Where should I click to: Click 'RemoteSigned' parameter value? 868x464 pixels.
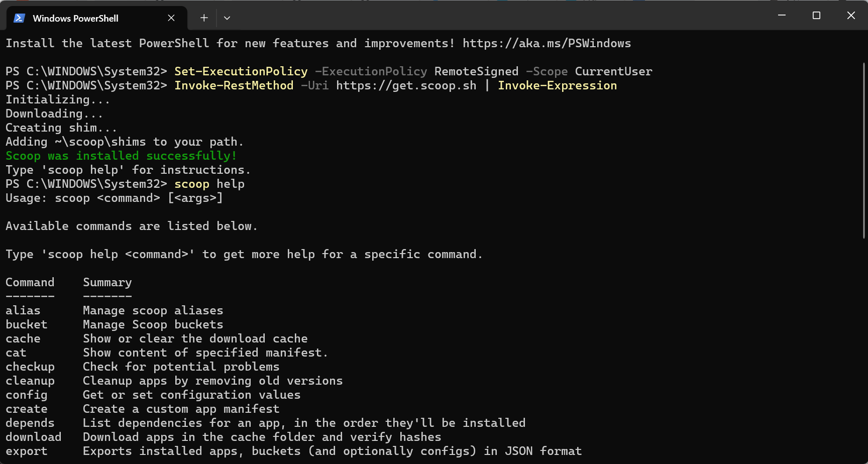tap(477, 71)
